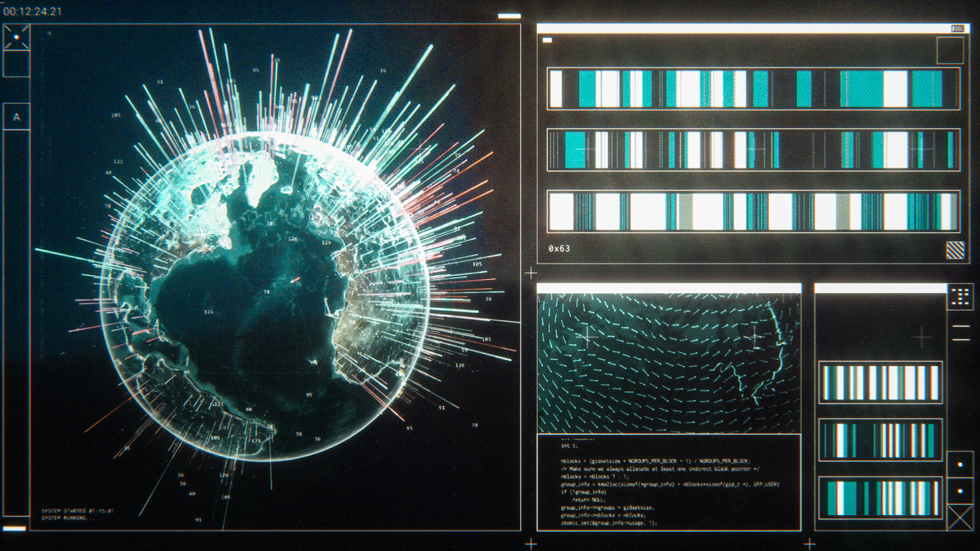
Task: Click the white title bar above the wind map
Action: (669, 289)
